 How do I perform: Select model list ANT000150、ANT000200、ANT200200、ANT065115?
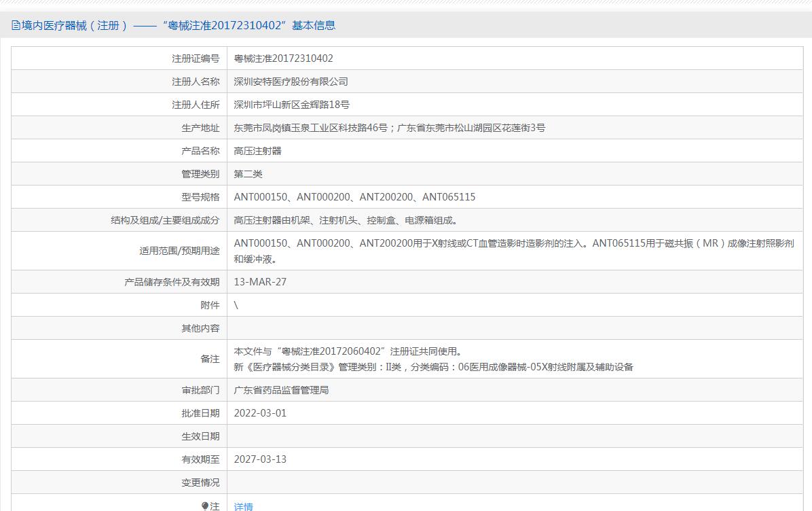coord(354,197)
